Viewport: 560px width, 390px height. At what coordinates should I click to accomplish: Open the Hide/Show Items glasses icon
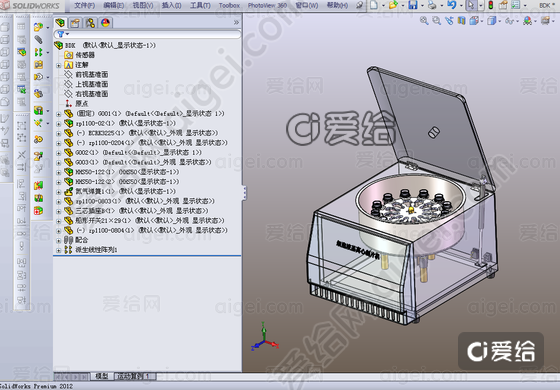pyautogui.click(x=509, y=21)
